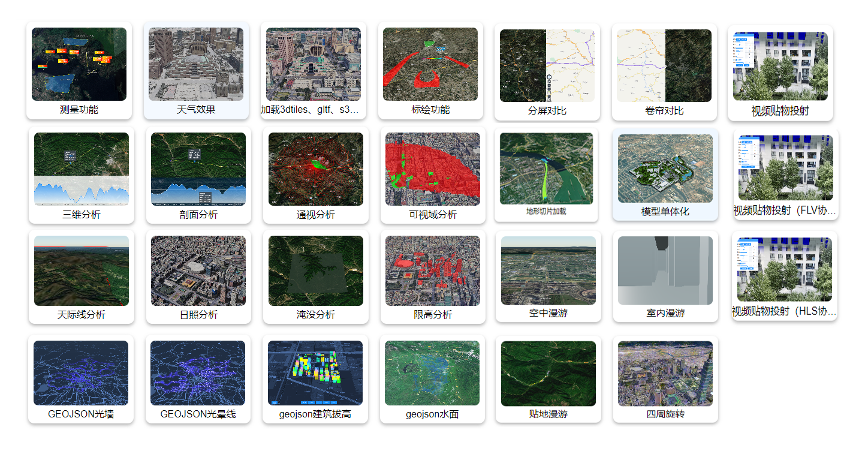Click the 四周旋转 city skyline thumbnail

(x=665, y=374)
